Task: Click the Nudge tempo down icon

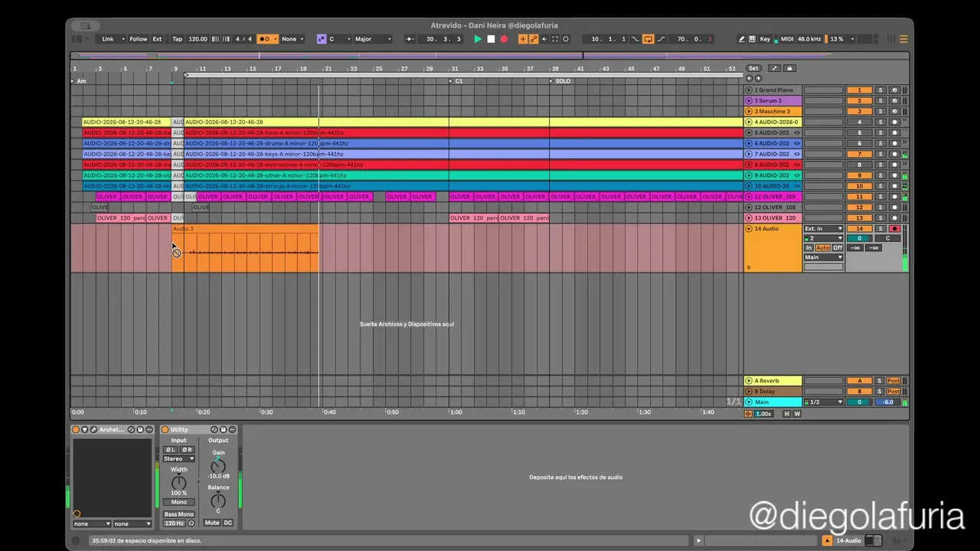Action: (215, 39)
